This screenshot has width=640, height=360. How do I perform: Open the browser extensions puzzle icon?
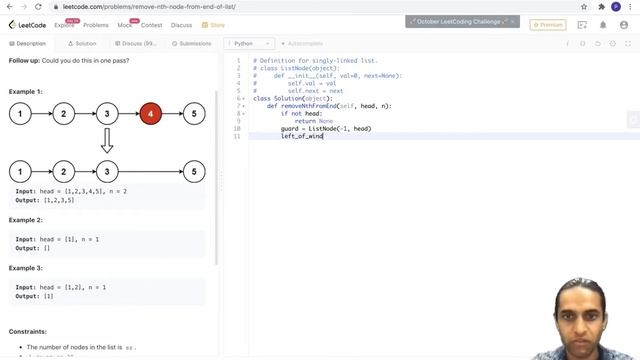[601, 7]
